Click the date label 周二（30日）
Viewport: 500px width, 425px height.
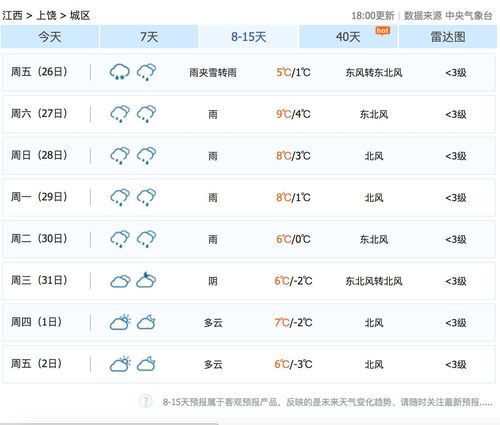pyautogui.click(x=39, y=239)
